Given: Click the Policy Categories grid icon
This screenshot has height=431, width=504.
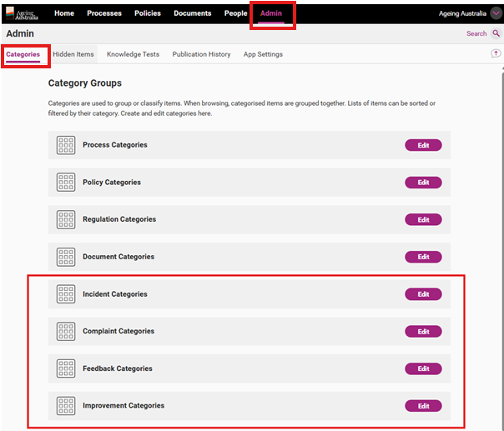Looking at the screenshot, I should (x=66, y=183).
